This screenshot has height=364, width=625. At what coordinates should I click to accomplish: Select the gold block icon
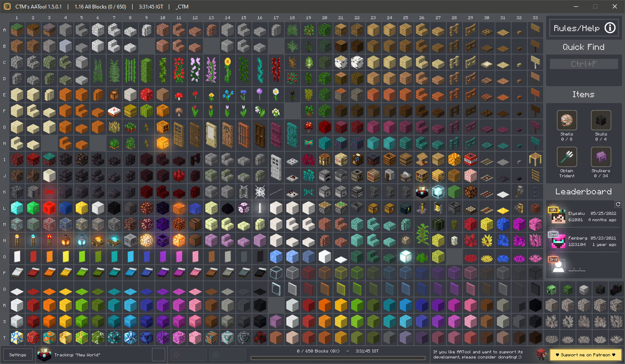tap(81, 208)
